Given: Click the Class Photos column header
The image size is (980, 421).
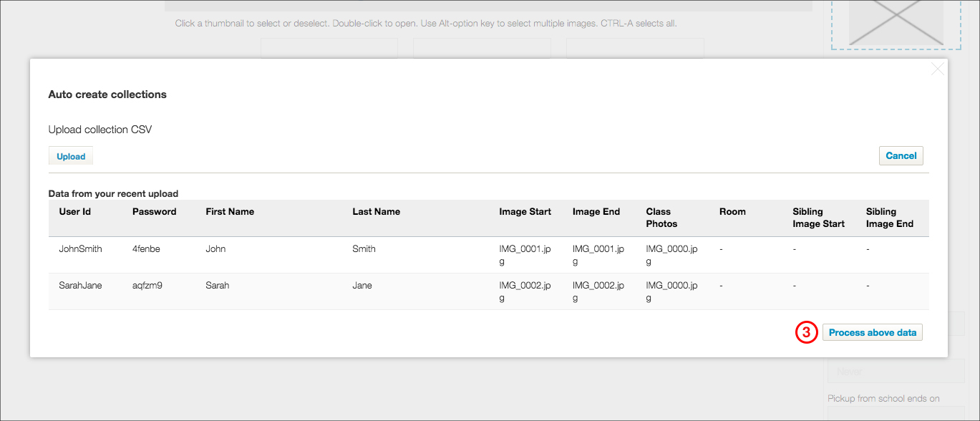Looking at the screenshot, I should coord(661,218).
